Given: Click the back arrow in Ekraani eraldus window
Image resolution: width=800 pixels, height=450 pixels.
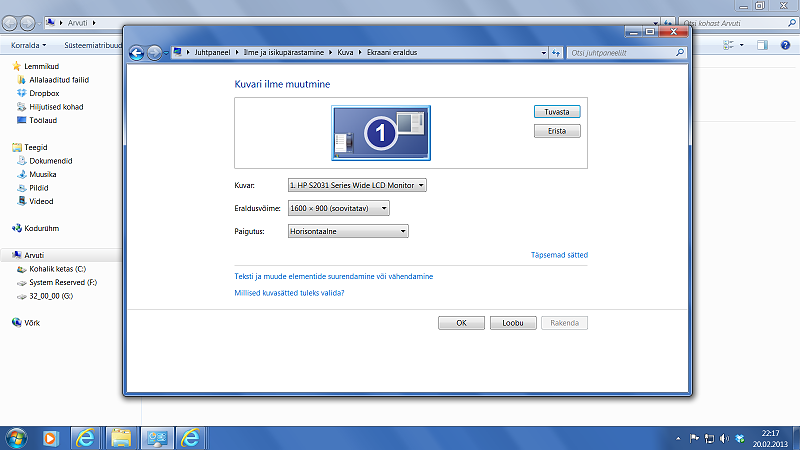Looking at the screenshot, I should [137, 53].
